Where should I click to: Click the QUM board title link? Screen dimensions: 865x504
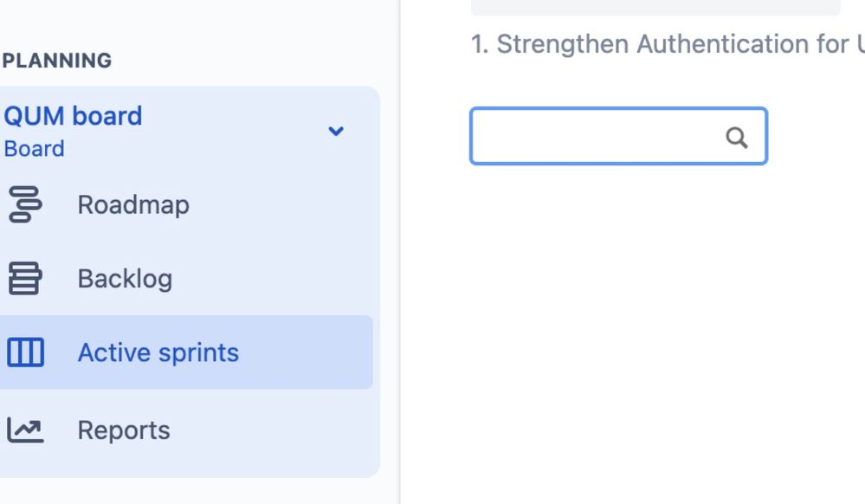tap(74, 115)
